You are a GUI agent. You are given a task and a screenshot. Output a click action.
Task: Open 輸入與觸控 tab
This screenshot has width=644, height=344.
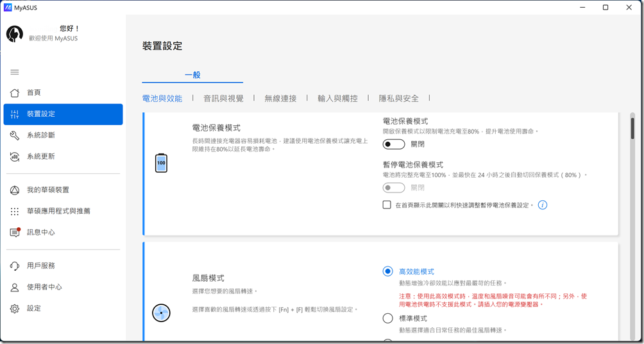[x=337, y=99]
